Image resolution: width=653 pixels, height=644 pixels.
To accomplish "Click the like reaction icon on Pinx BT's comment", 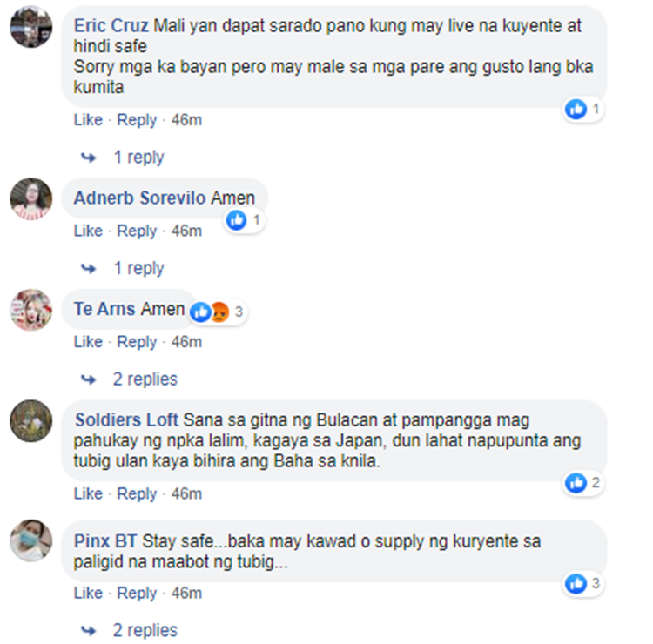I will coord(576,584).
